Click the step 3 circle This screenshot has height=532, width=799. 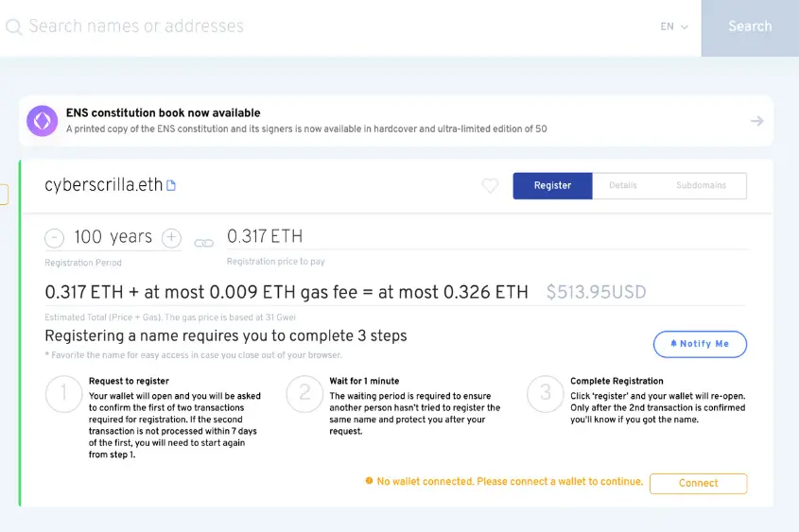(x=546, y=393)
